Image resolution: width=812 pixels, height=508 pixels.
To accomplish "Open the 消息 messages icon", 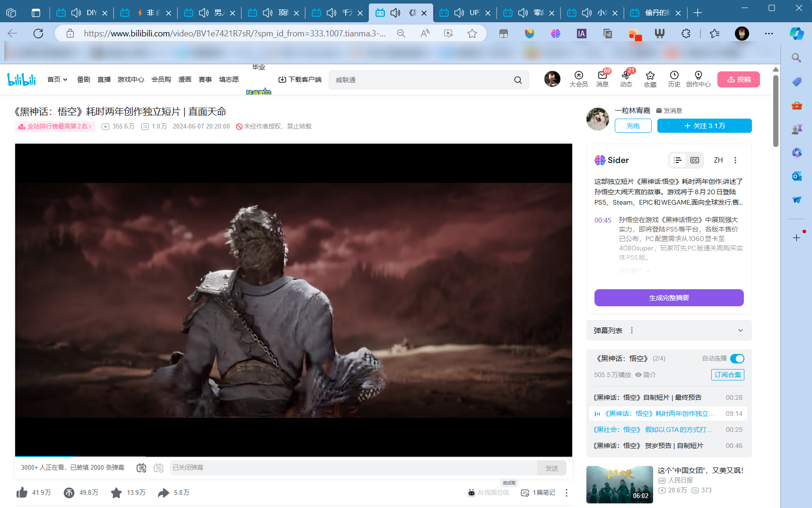I will pos(602,79).
